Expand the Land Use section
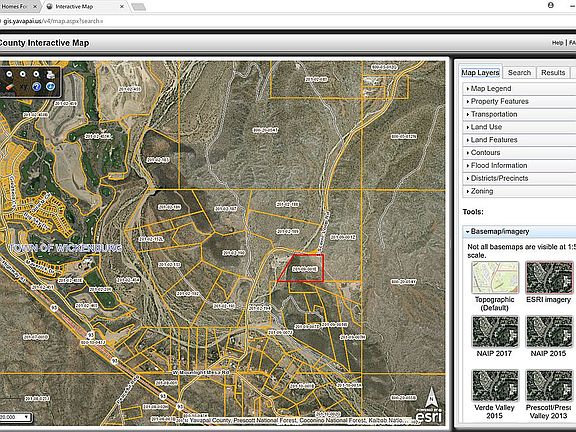The image size is (576, 432). [519, 127]
